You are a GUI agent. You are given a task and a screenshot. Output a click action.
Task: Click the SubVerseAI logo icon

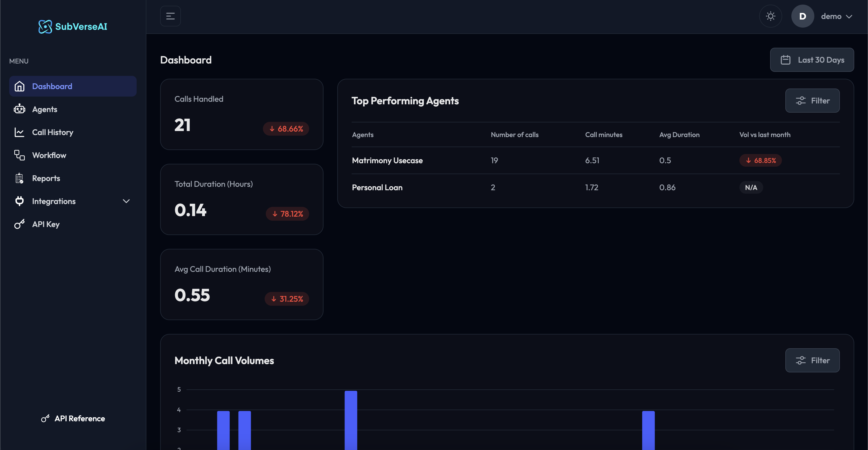(45, 27)
